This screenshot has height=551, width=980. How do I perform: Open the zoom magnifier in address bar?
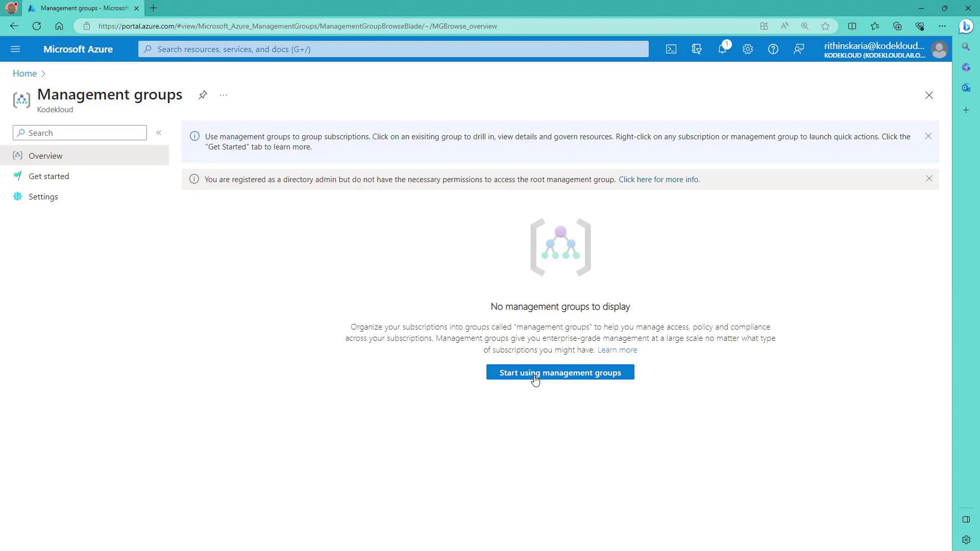[x=805, y=26]
